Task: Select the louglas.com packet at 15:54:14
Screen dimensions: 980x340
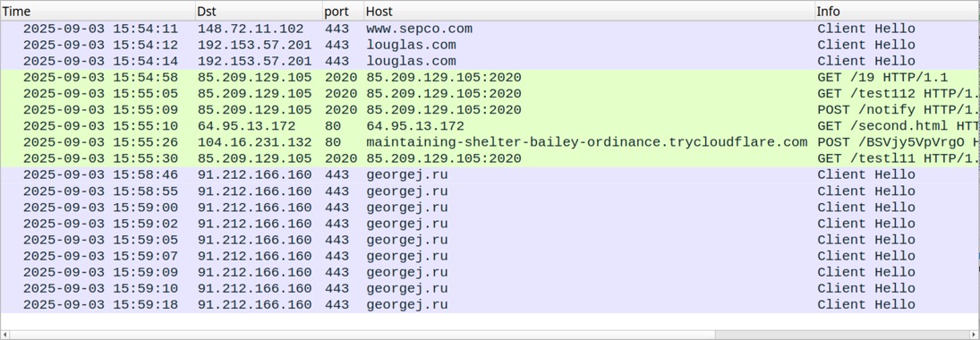Action: pos(490,61)
